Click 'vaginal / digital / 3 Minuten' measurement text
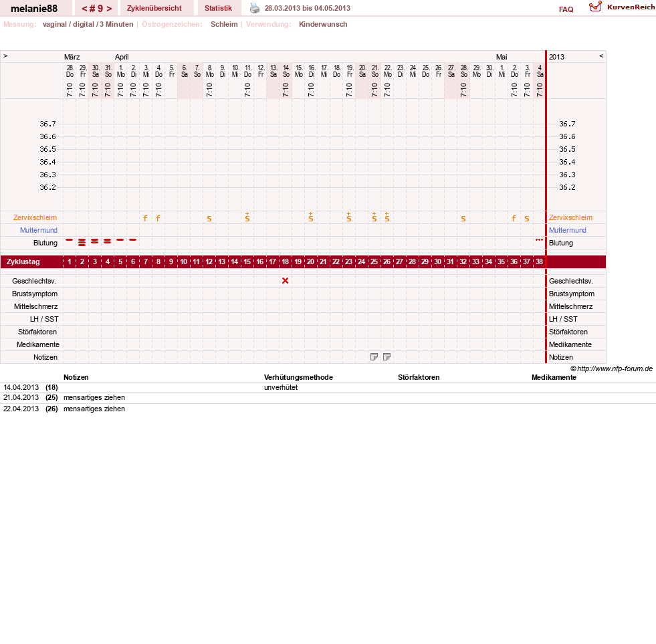This screenshot has height=644, width=656. click(x=88, y=24)
